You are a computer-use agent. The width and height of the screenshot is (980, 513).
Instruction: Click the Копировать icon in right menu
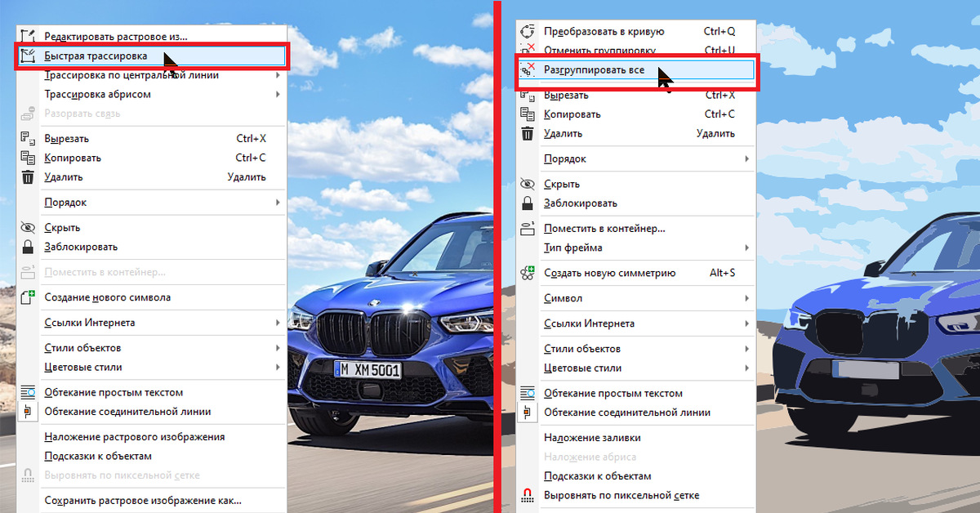(528, 114)
